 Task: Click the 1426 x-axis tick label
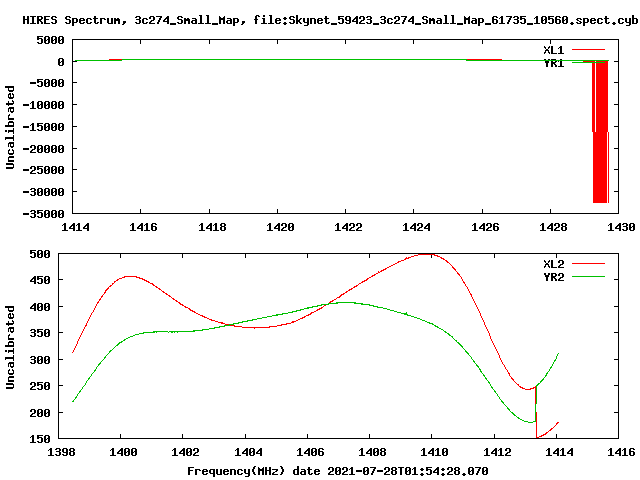pyautogui.click(x=485, y=227)
